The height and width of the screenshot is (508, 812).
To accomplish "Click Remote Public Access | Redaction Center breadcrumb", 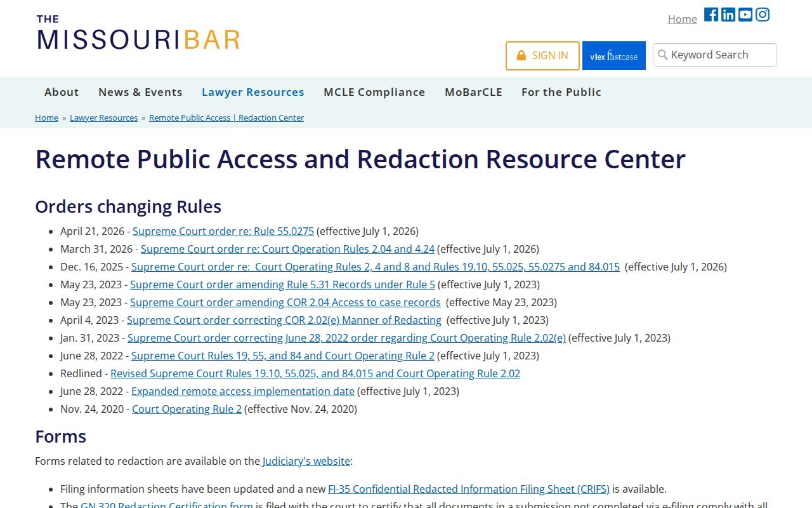I will [226, 117].
